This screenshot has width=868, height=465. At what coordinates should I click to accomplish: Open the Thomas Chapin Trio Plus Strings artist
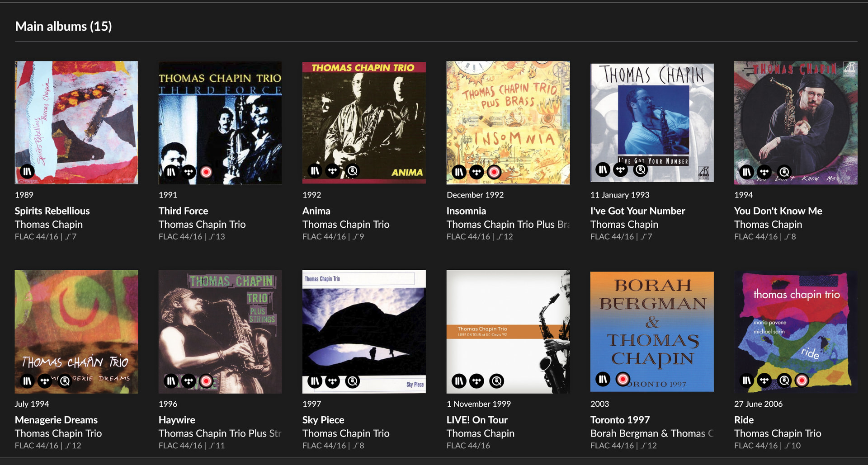click(x=220, y=433)
